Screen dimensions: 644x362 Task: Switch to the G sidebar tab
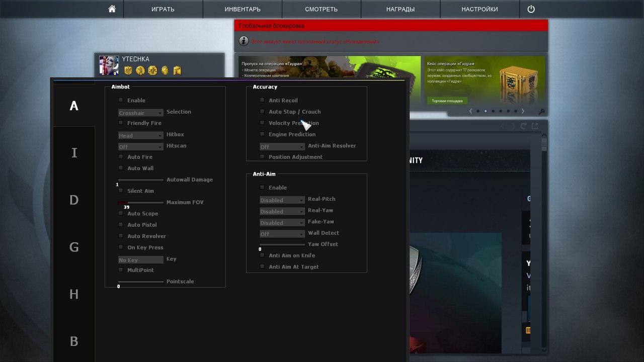tap(74, 247)
